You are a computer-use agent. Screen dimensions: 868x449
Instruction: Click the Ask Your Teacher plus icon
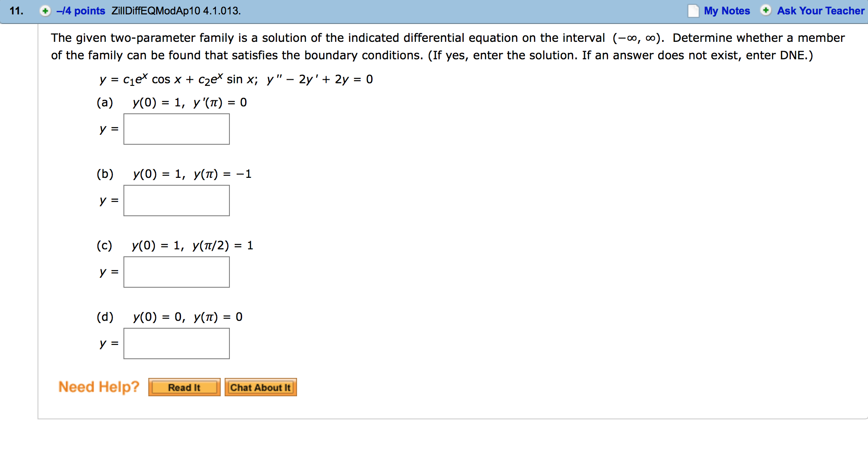click(x=766, y=10)
